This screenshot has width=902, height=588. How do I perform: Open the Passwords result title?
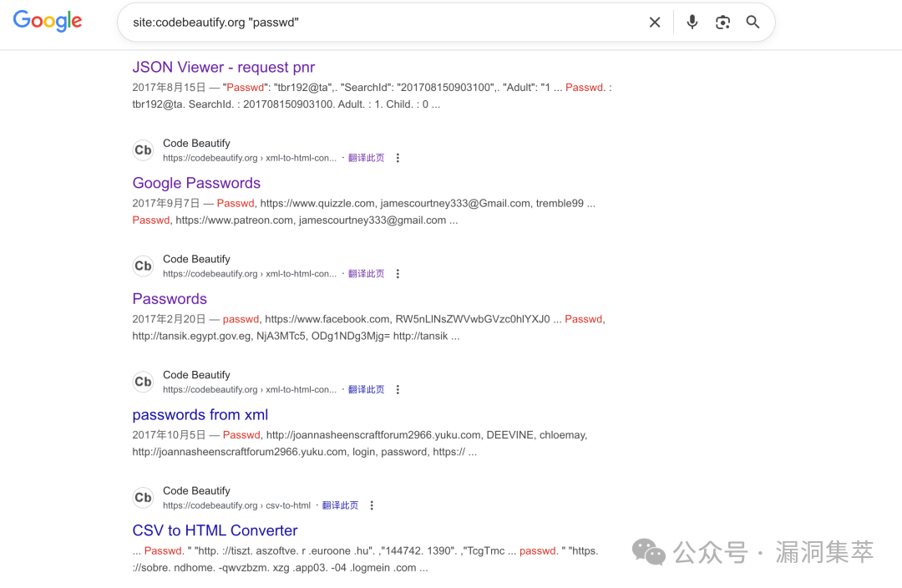pos(170,299)
